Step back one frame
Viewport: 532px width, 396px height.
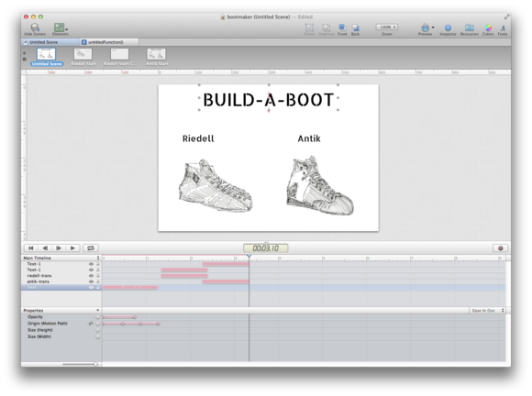(x=45, y=248)
